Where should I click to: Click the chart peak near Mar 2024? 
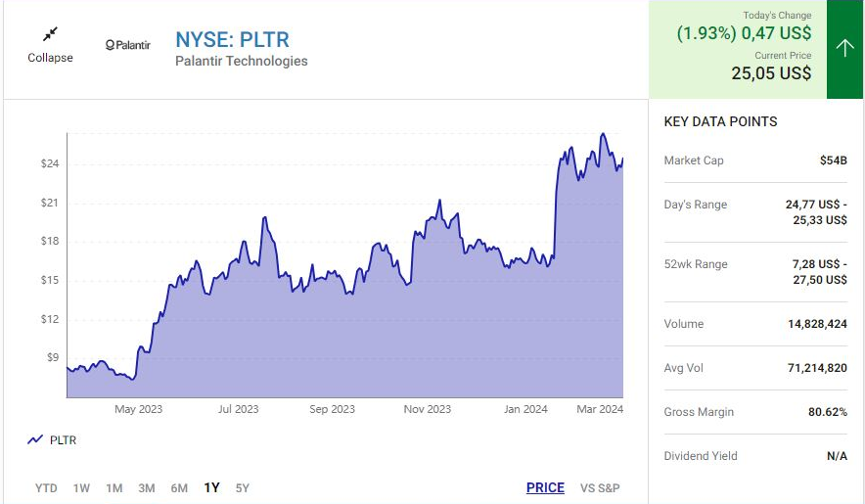tap(603, 134)
